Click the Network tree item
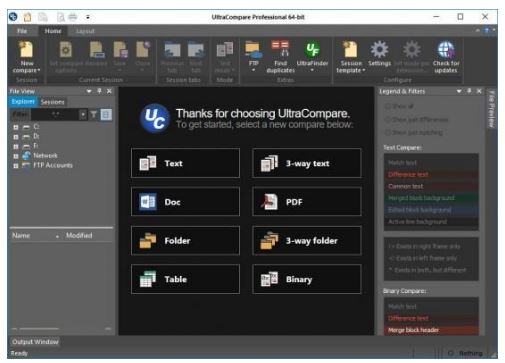Image resolution: width=505 pixels, height=363 pixels. pyautogui.click(x=45, y=155)
